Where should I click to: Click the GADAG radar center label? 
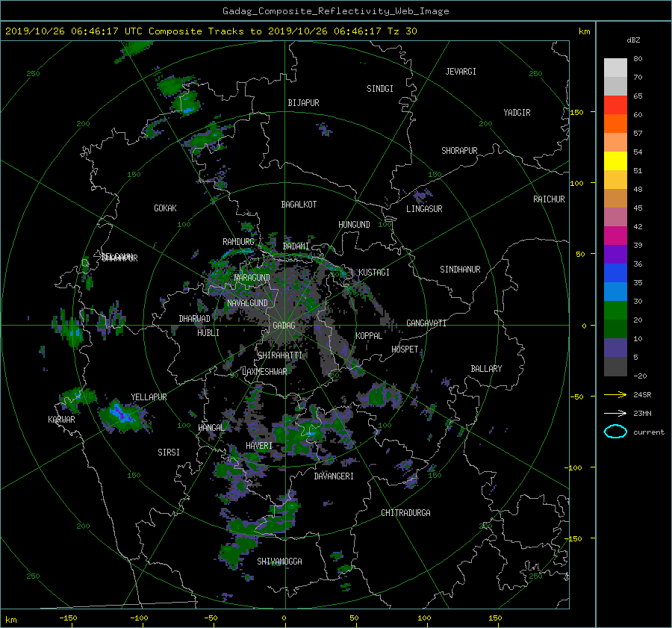pyautogui.click(x=284, y=326)
